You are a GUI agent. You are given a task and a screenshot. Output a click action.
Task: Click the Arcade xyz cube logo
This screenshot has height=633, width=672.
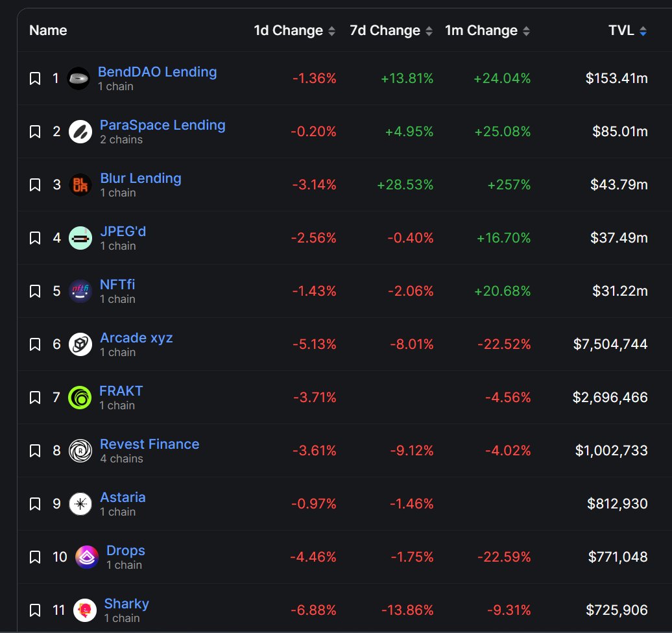80,344
